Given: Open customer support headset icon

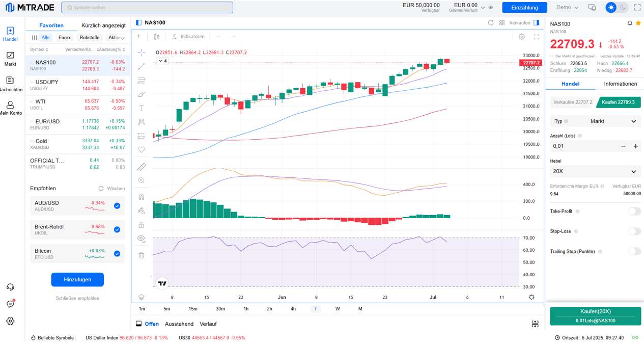Looking at the screenshot, I should pyautogui.click(x=10, y=287).
